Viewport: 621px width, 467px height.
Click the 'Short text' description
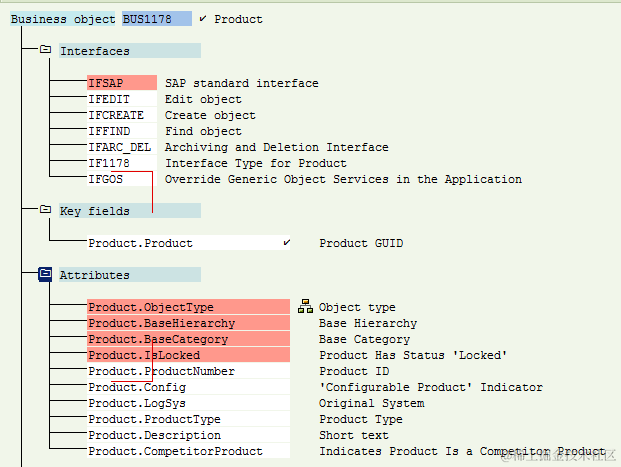click(x=354, y=435)
